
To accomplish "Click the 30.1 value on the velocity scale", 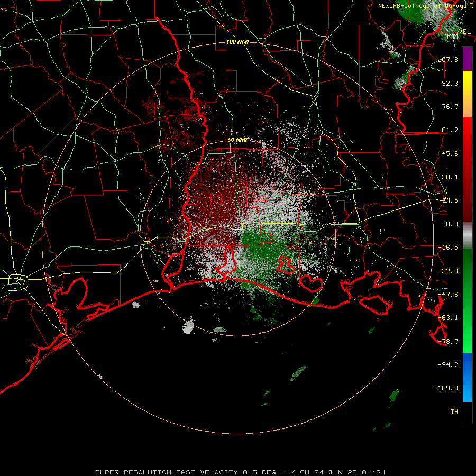I will pos(450,177).
